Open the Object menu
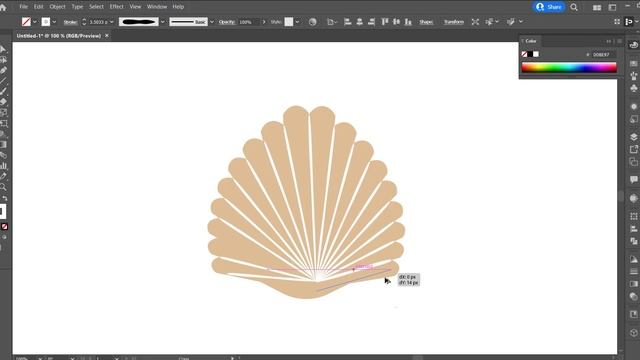 pos(57,7)
